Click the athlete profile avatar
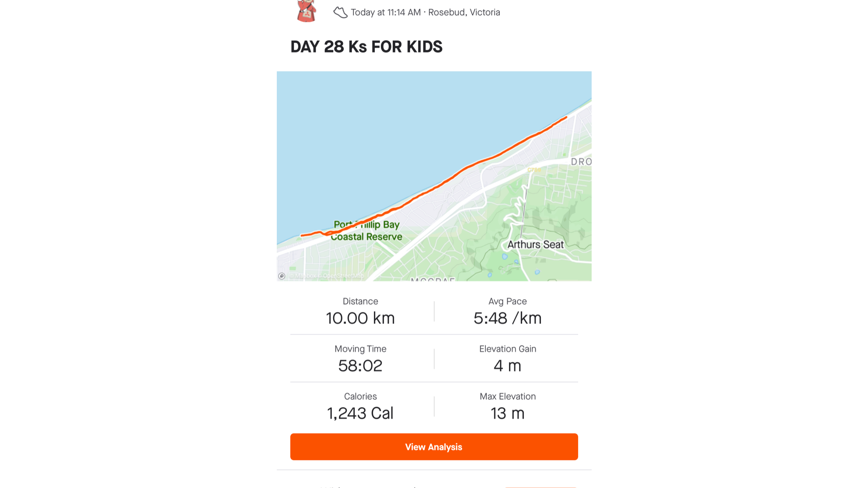 [306, 11]
